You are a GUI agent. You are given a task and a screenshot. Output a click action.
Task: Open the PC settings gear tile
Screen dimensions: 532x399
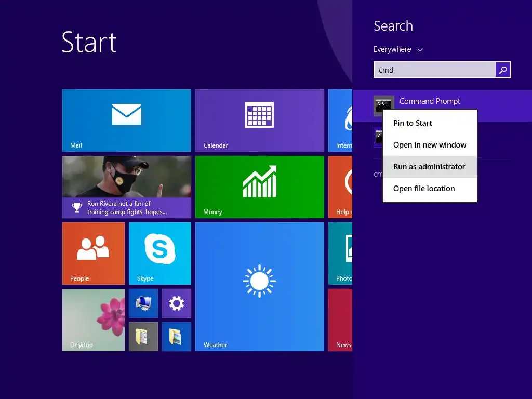click(177, 303)
